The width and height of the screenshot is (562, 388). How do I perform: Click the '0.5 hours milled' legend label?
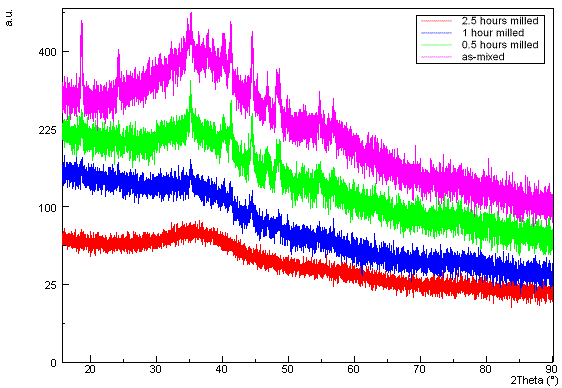[x=500, y=45]
